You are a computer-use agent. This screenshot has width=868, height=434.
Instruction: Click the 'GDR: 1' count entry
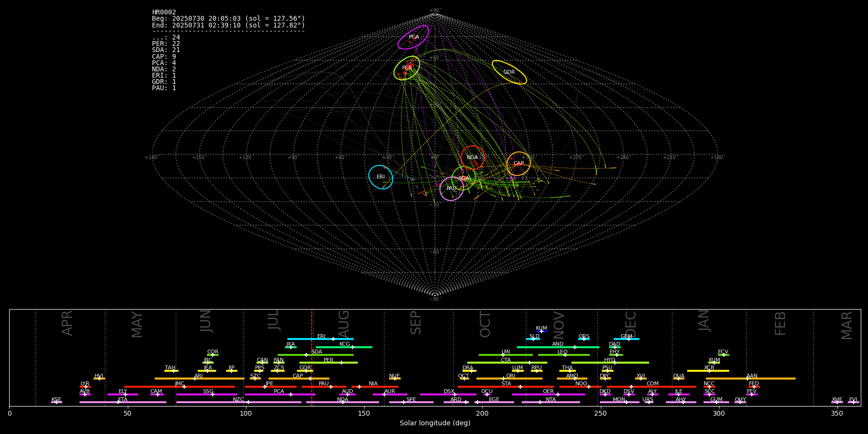[x=164, y=81]
